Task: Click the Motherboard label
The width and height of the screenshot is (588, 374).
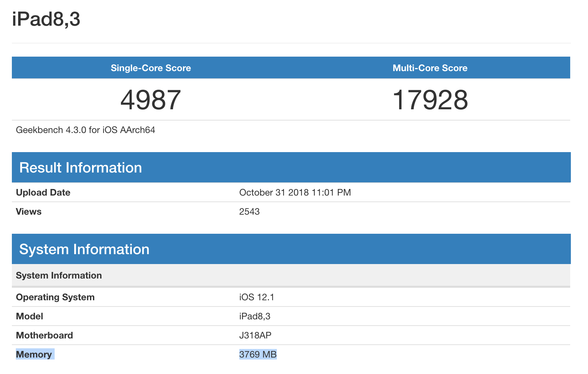Action: [x=44, y=335]
